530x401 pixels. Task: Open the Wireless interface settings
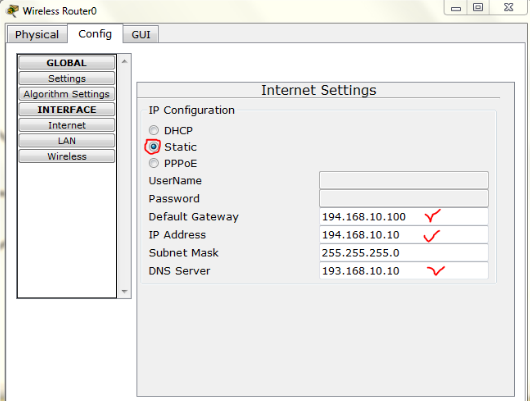tap(67, 157)
